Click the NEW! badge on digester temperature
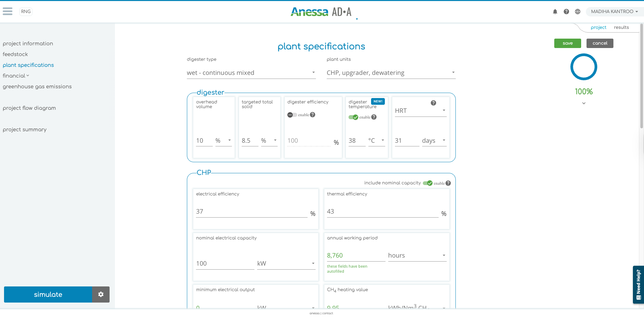This screenshot has width=644, height=318. pos(378,101)
